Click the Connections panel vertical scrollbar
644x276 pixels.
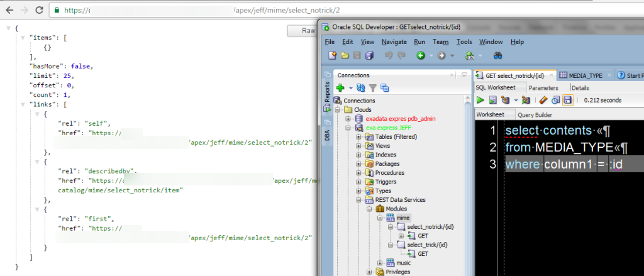(x=467, y=185)
